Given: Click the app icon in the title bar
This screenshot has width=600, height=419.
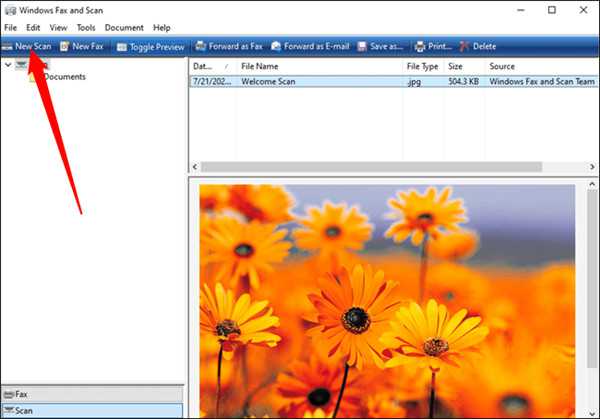Looking at the screenshot, I should tap(10, 10).
